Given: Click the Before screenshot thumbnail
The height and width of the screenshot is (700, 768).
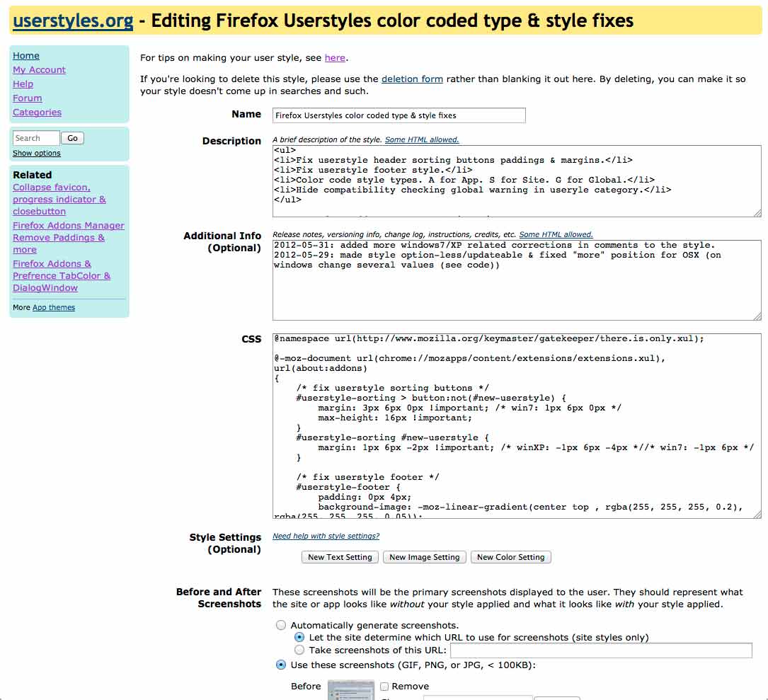Looking at the screenshot, I should 350,689.
